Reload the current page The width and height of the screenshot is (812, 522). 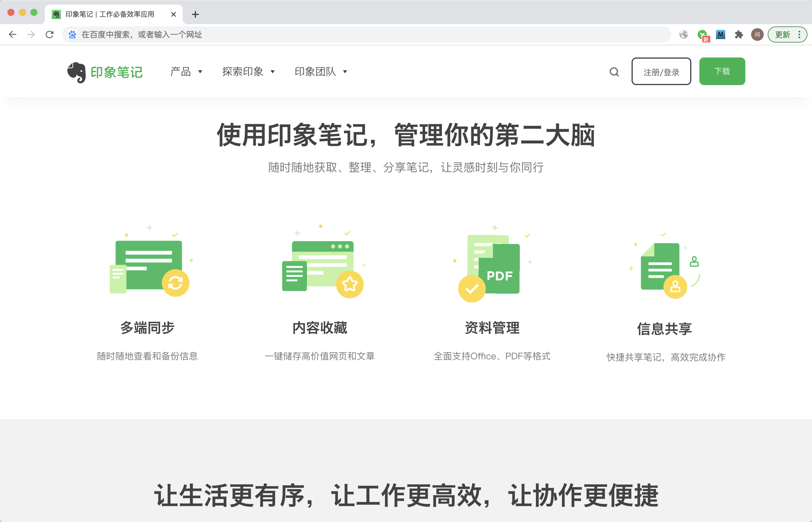point(49,34)
